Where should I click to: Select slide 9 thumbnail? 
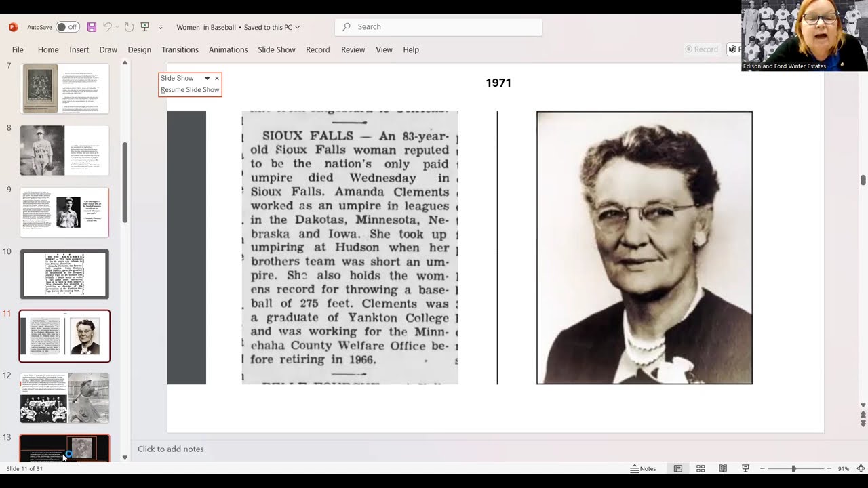[x=64, y=212]
